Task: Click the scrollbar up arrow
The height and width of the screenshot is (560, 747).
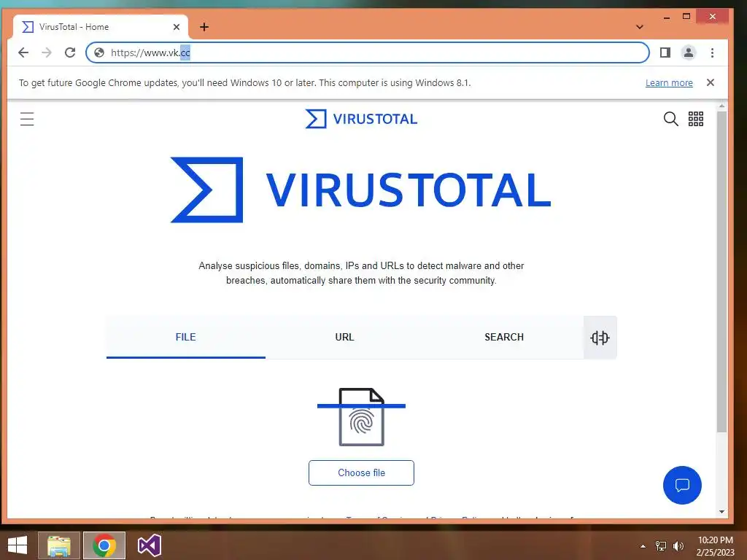Action: (721, 106)
